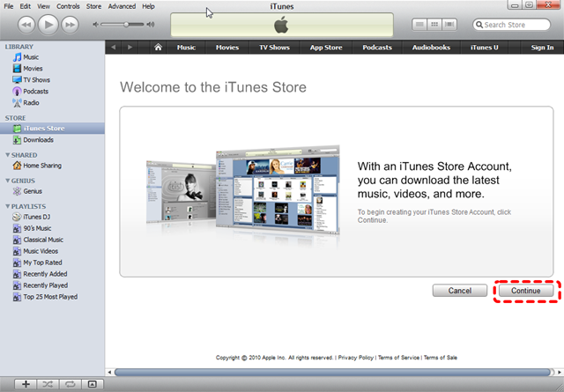Open the Store menu
This screenshot has height=392, width=564.
tap(93, 6)
